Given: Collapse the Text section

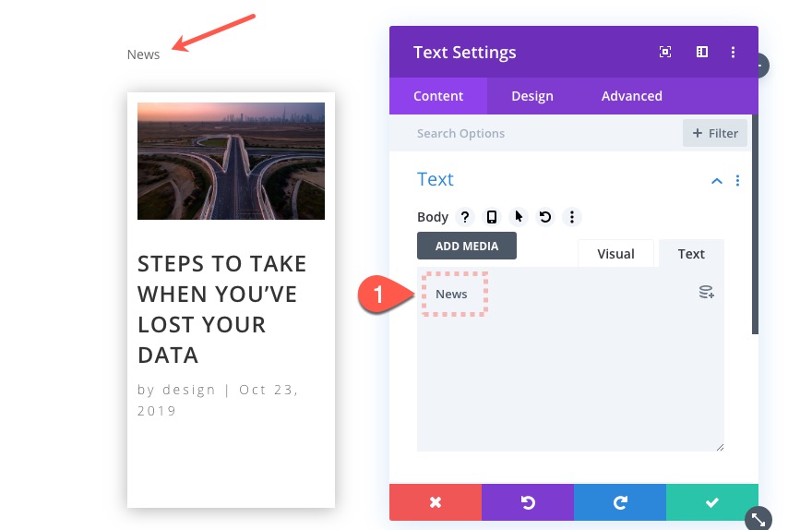Looking at the screenshot, I should pyautogui.click(x=717, y=181).
